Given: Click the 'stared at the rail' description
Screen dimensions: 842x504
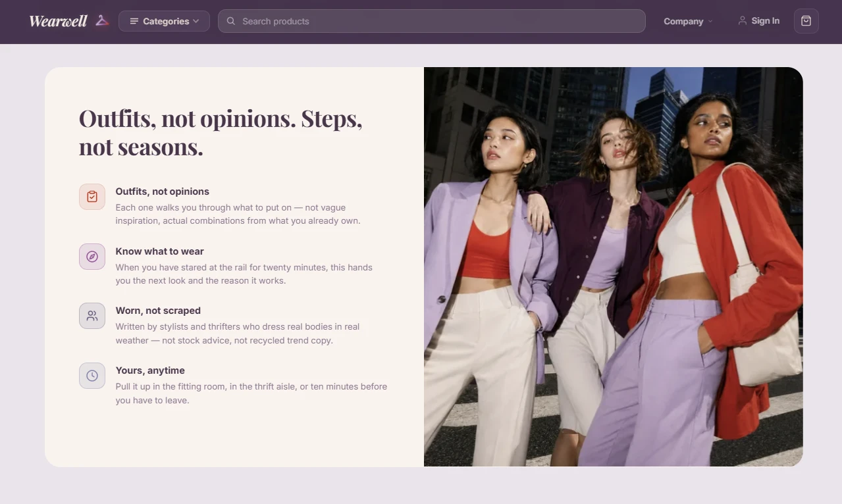Looking at the screenshot, I should click(244, 274).
